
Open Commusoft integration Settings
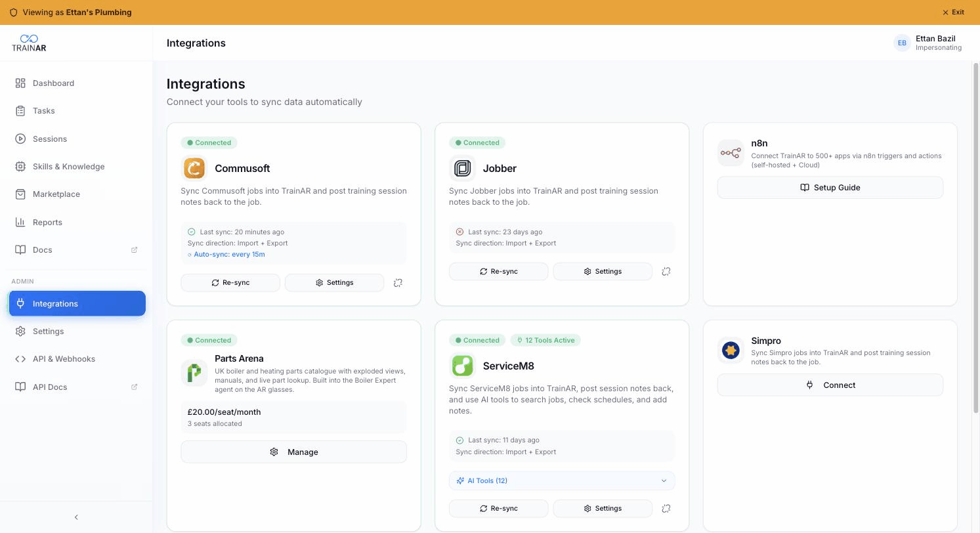[334, 283]
